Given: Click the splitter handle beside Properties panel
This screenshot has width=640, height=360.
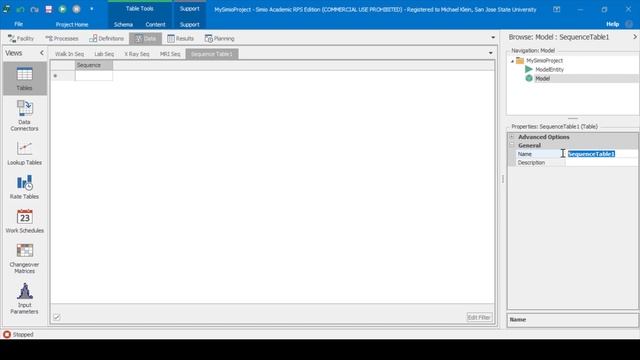Looking at the screenshot, I should click(x=503, y=179).
